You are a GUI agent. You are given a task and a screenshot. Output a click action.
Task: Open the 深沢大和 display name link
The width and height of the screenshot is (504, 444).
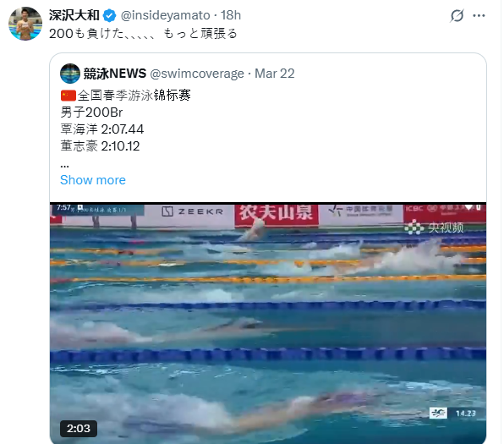(x=74, y=15)
